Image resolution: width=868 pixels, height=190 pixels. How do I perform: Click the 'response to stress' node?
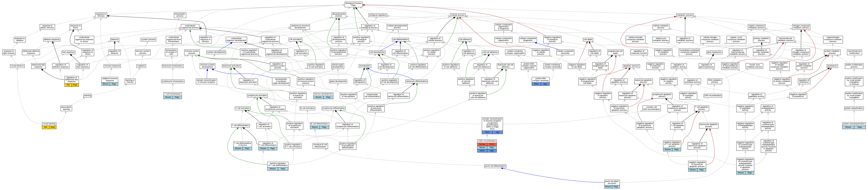75,27
